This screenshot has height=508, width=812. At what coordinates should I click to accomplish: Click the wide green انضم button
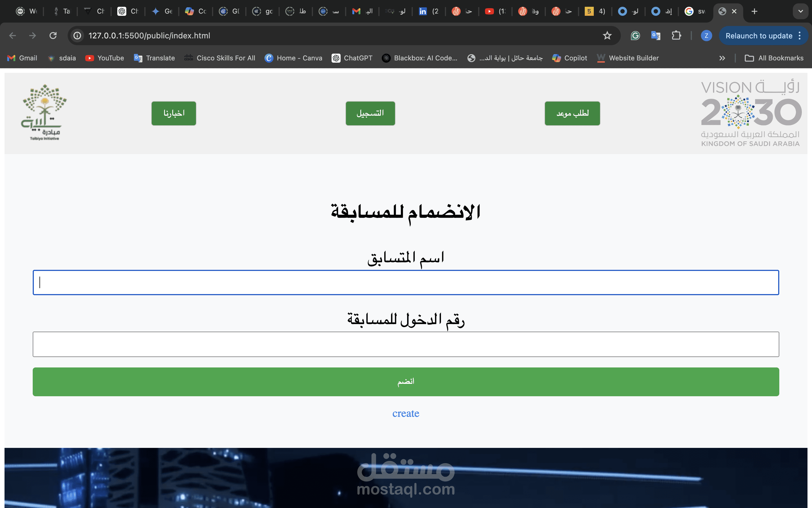(406, 382)
